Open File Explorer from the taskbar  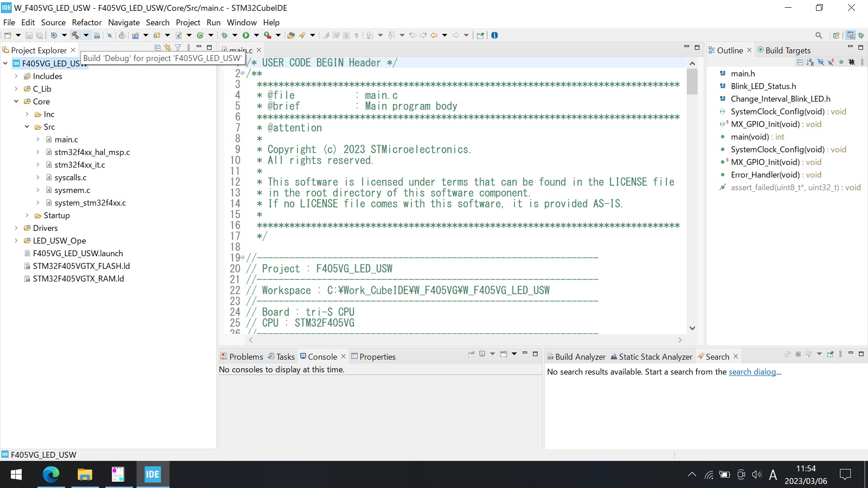85,474
